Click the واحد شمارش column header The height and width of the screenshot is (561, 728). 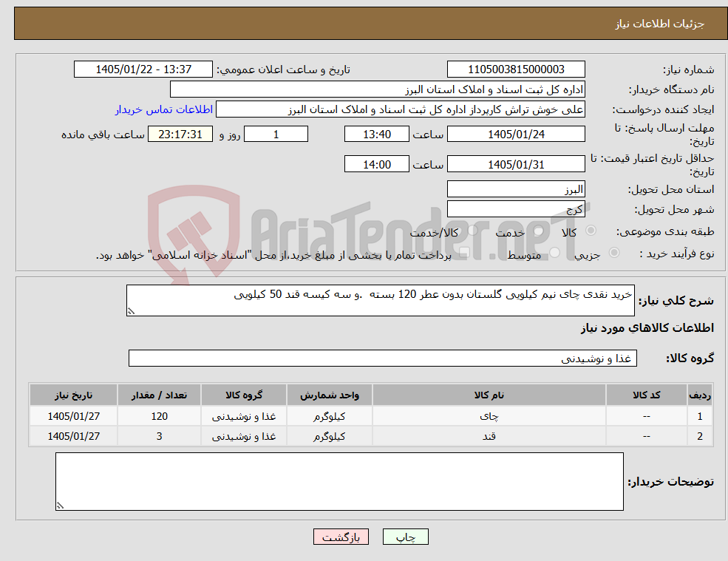tap(329, 395)
